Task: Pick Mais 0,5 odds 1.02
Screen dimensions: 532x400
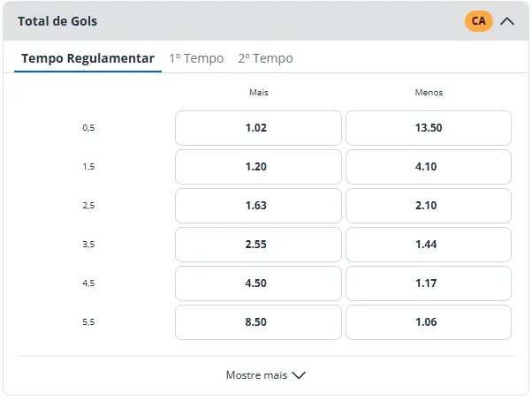Action: tap(258, 128)
